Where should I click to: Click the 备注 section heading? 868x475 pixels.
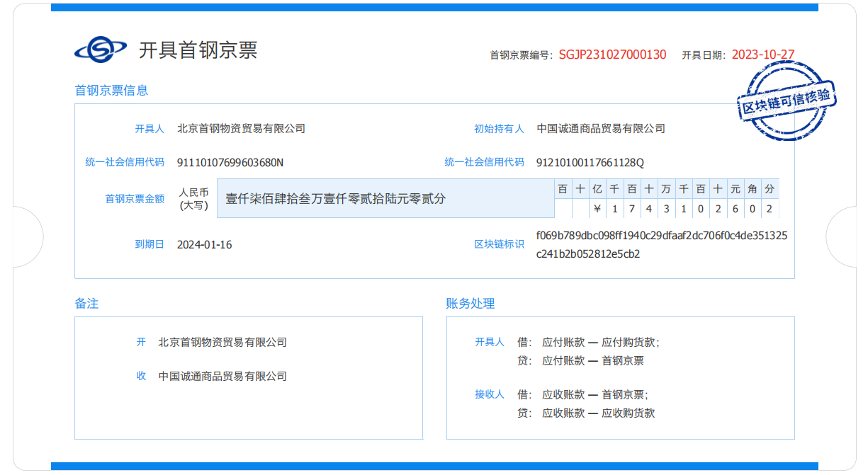point(86,303)
